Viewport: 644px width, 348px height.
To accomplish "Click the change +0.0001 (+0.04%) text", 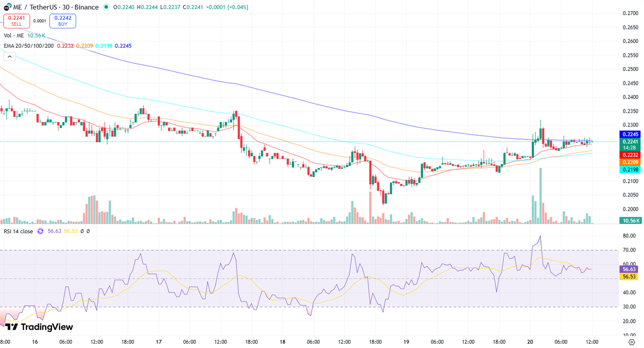I will (227, 8).
